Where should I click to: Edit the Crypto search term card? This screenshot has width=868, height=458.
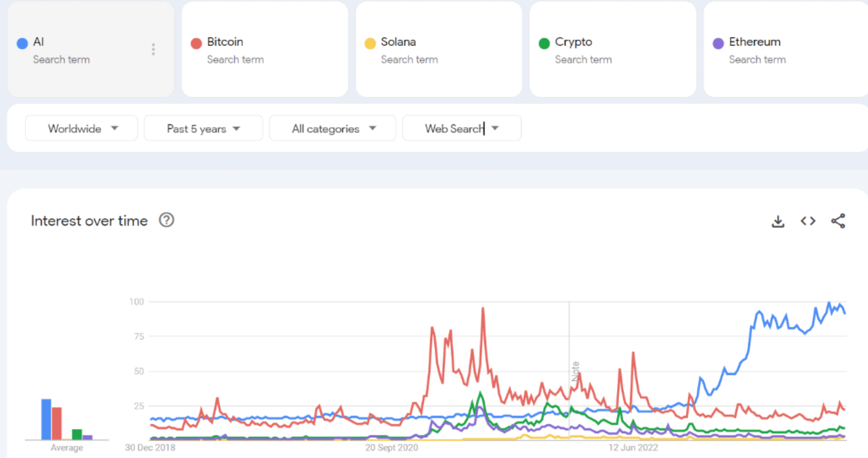pyautogui.click(x=613, y=49)
